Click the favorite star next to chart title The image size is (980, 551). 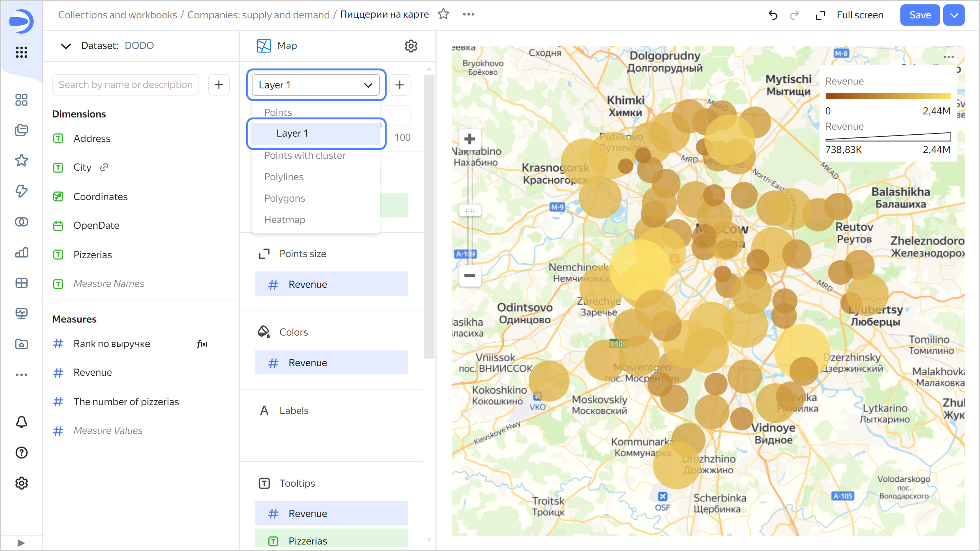[443, 14]
